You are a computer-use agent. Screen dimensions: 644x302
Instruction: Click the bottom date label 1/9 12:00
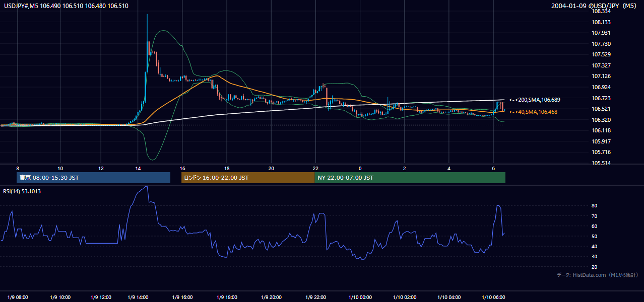coord(101,297)
